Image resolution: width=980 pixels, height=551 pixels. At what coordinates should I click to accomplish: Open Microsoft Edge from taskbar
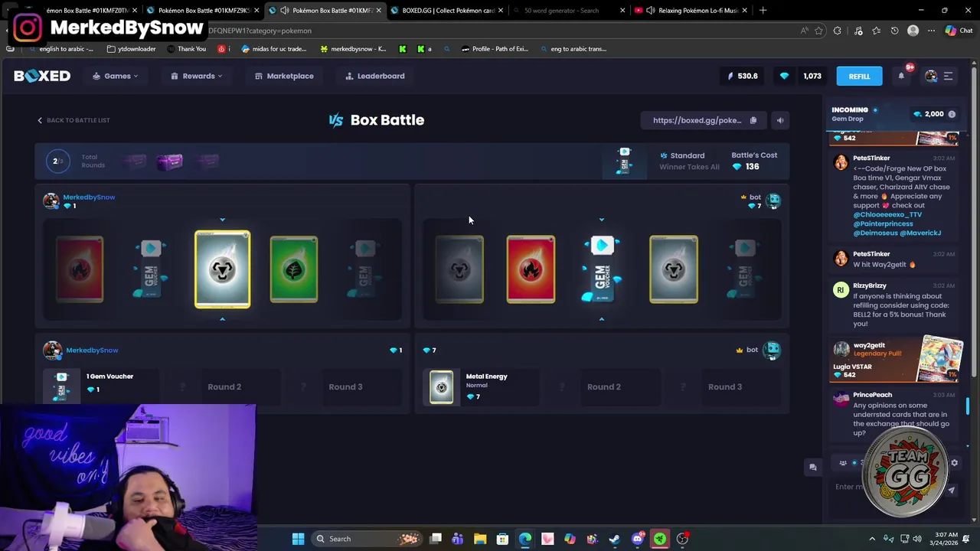click(x=525, y=539)
